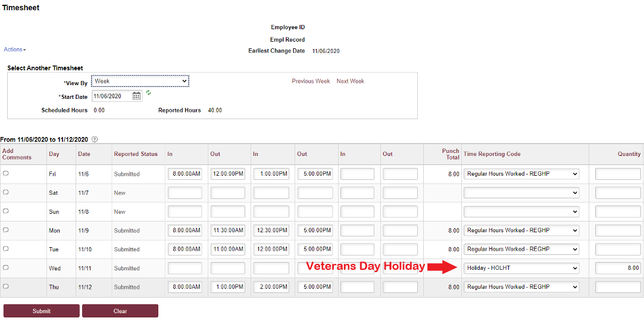
Task: Open comment bubble for Wed 11/11 row
Action: coord(6,267)
